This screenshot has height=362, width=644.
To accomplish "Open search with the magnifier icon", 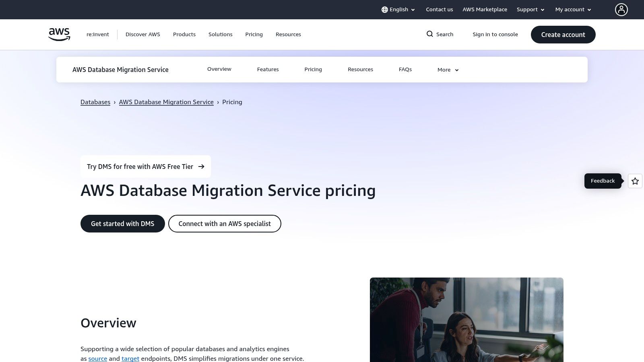I will 430,34.
